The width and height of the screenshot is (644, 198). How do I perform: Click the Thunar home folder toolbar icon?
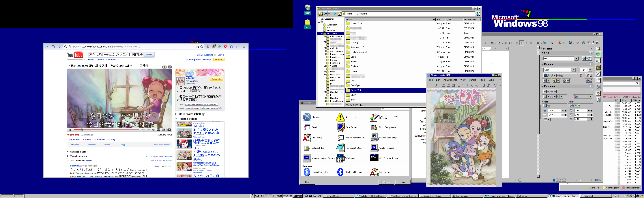pos(339,14)
